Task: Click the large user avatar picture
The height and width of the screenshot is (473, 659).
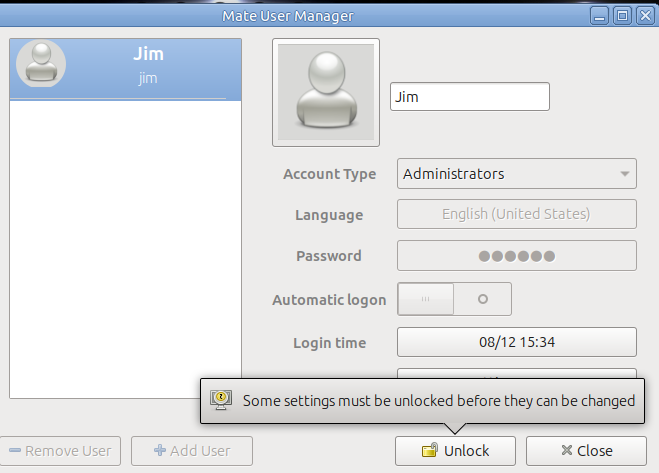Action: pos(326,92)
